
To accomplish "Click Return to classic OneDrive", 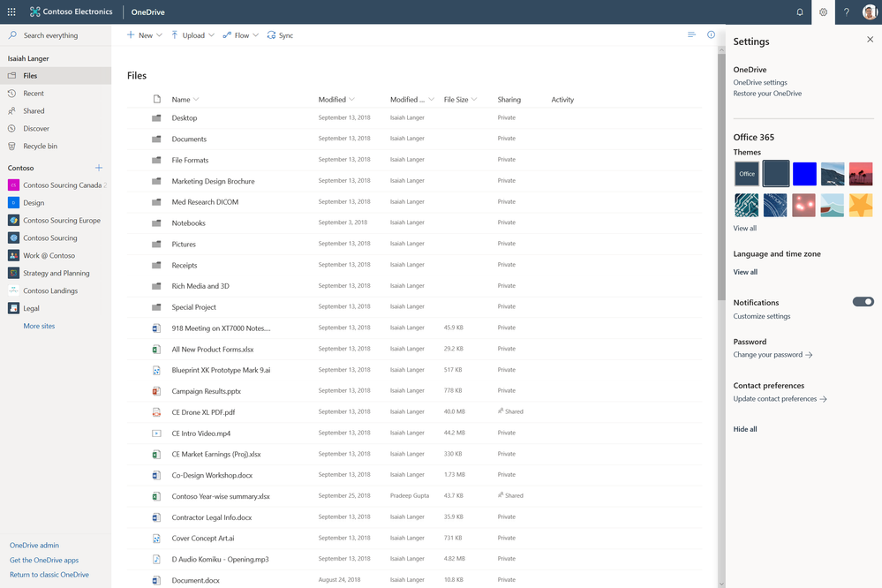I will (49, 575).
